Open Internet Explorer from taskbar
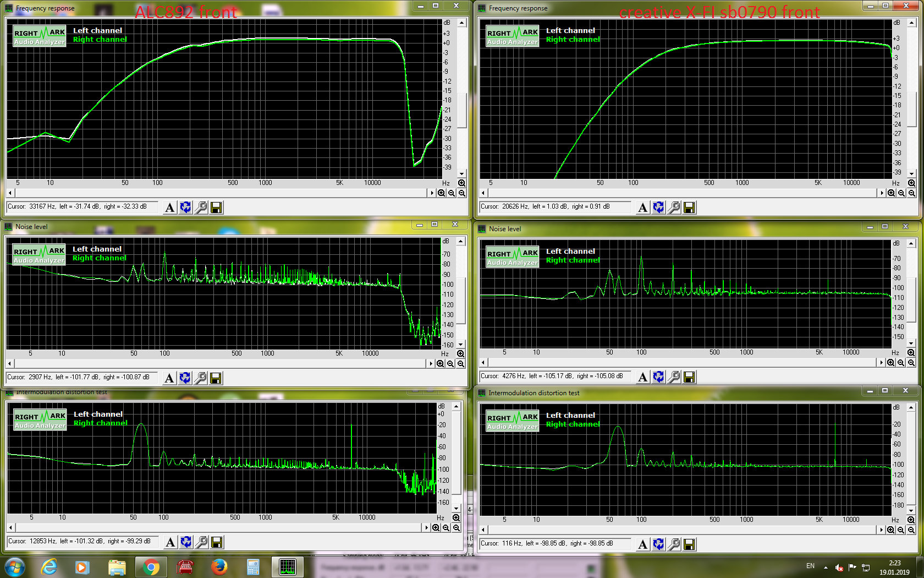Viewport: 924px width, 578px height. click(49, 567)
